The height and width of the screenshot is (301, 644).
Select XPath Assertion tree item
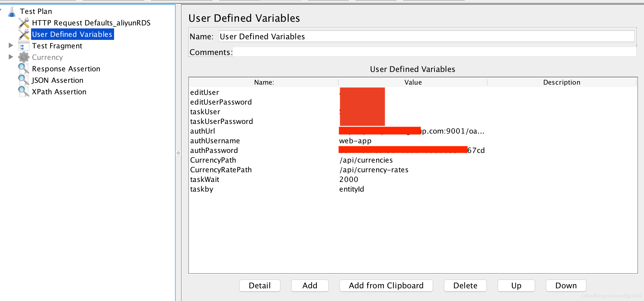pyautogui.click(x=59, y=92)
